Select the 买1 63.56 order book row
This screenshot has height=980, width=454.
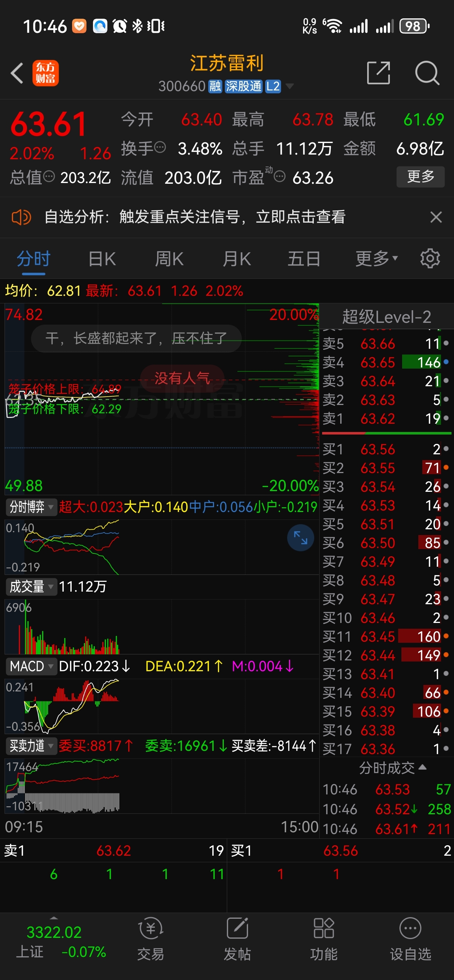pyautogui.click(x=386, y=449)
